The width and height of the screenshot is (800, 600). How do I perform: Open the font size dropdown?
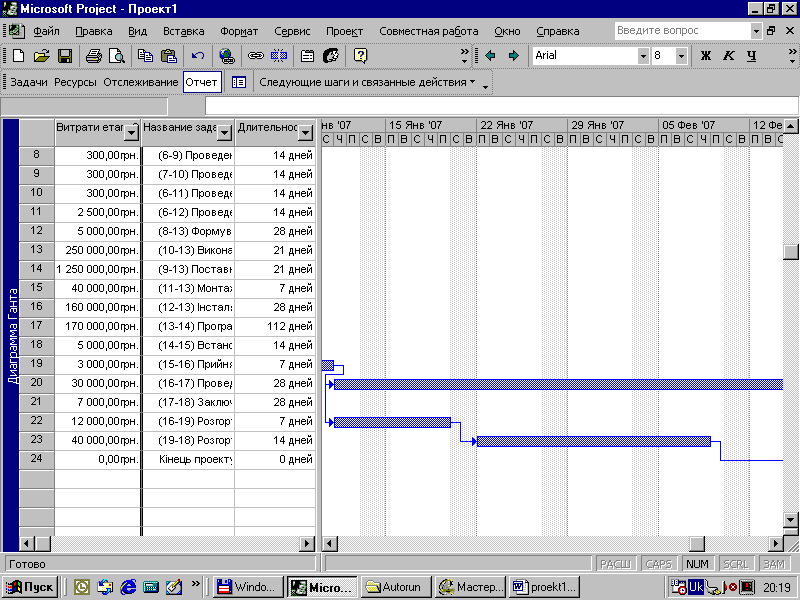[x=681, y=56]
